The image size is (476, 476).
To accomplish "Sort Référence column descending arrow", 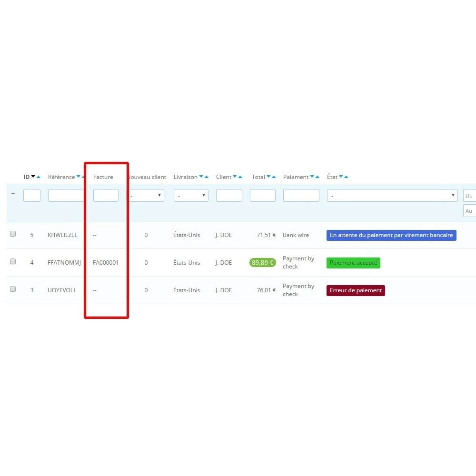I will [x=79, y=177].
